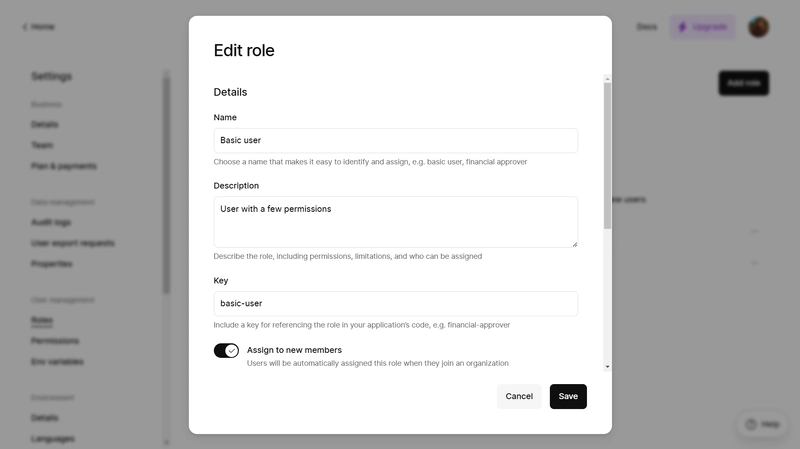Click the description textarea resize handle
Image resolution: width=800 pixels, height=449 pixels.
click(x=574, y=244)
